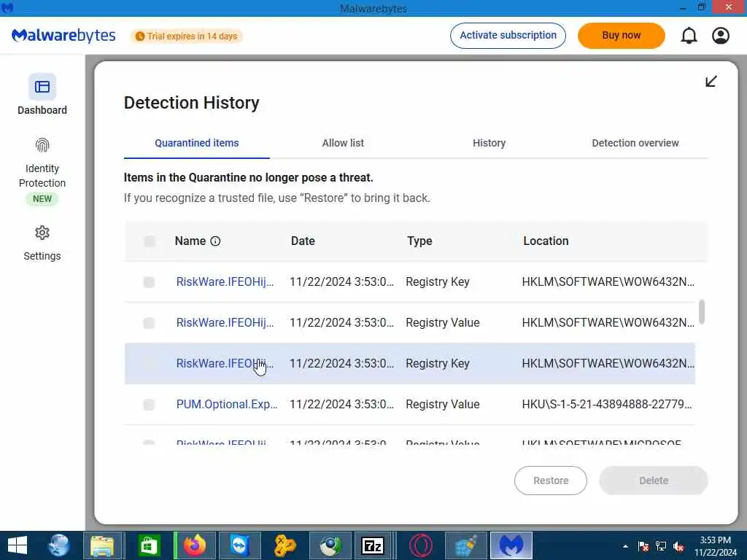Open the yellow keys taskbar icon
Viewport: 747px width, 560px height.
[x=285, y=545]
